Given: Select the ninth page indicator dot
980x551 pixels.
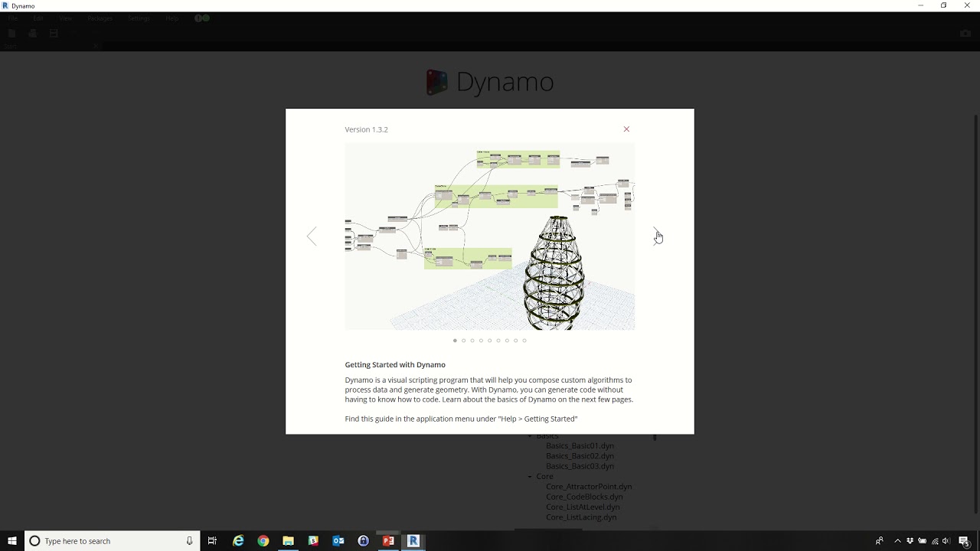Looking at the screenshot, I should 524,341.
